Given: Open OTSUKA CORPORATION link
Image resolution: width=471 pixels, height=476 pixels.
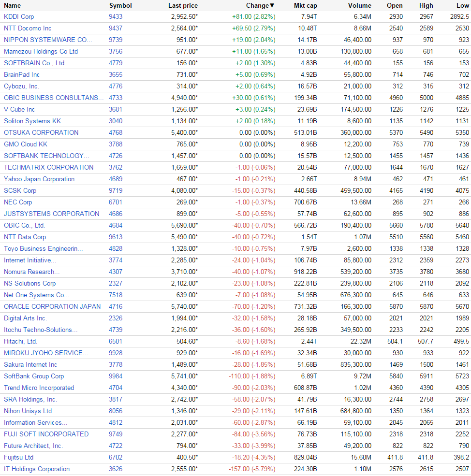Looking at the screenshot, I should (x=41, y=133).
